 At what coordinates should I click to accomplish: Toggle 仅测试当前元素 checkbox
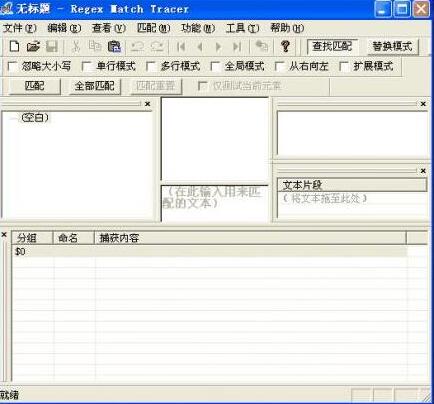202,86
